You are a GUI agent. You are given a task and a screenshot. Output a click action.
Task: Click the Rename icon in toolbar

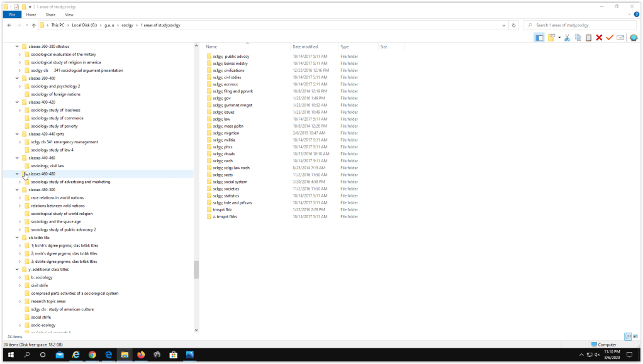click(620, 38)
